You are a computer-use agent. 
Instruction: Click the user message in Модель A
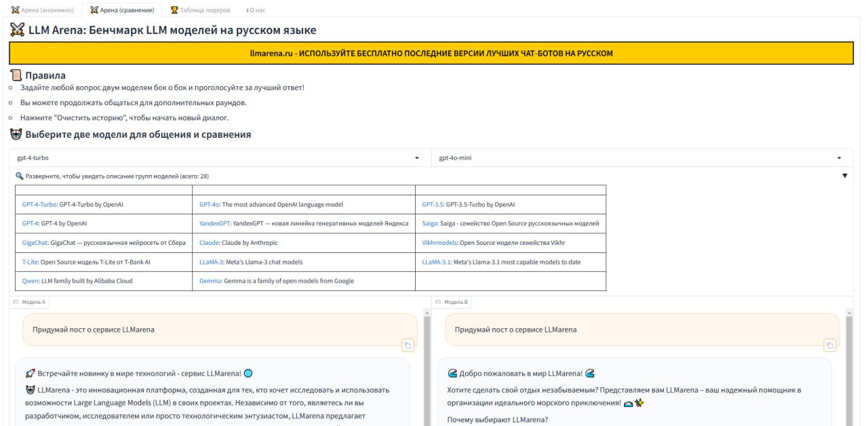[x=220, y=330]
